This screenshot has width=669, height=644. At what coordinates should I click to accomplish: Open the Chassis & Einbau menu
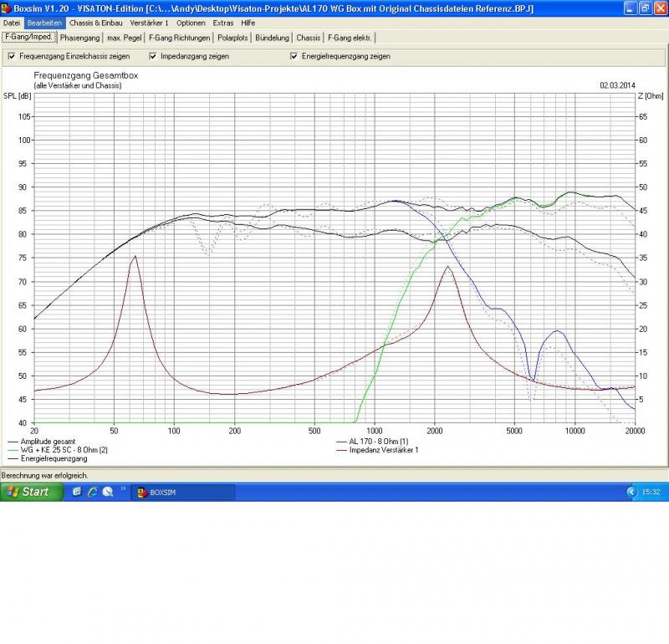[95, 23]
